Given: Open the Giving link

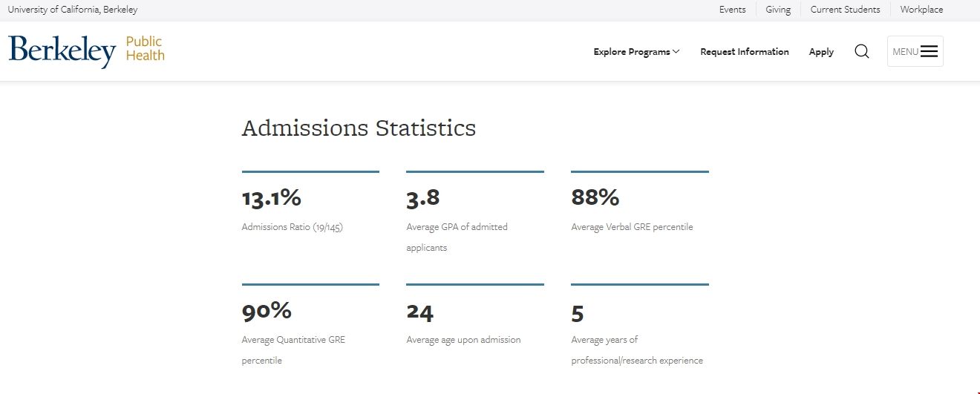Looking at the screenshot, I should coord(778,10).
